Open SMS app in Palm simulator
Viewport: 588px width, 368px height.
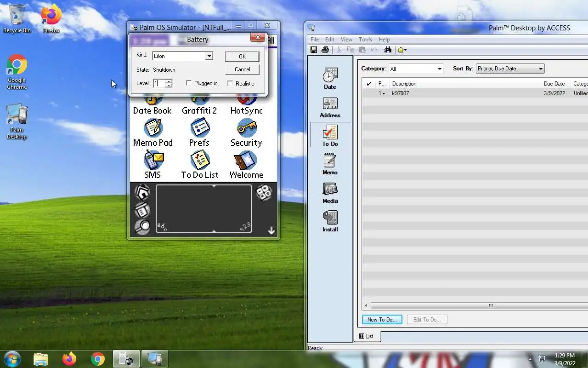pyautogui.click(x=153, y=165)
